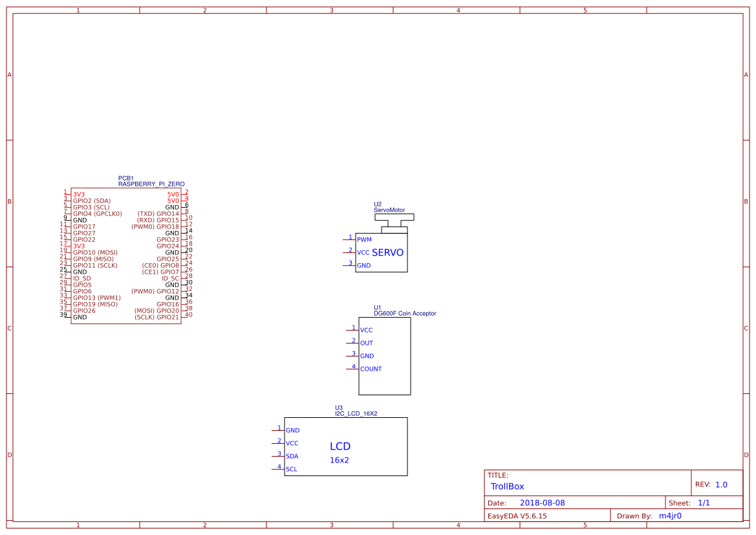This screenshot has width=756, height=535.
Task: Click the sheet number 1/1
Action: coord(704,503)
